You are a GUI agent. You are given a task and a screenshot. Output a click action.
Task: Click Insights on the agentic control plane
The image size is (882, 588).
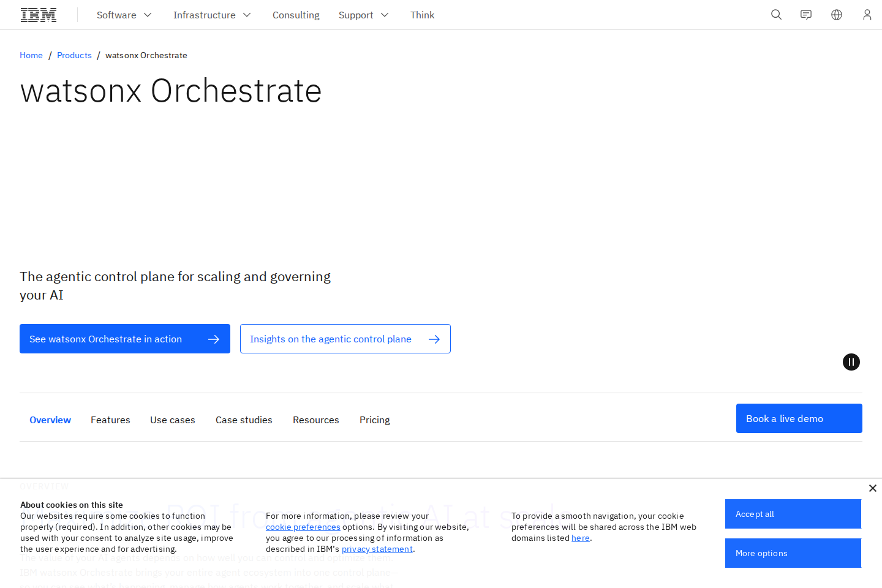(345, 339)
